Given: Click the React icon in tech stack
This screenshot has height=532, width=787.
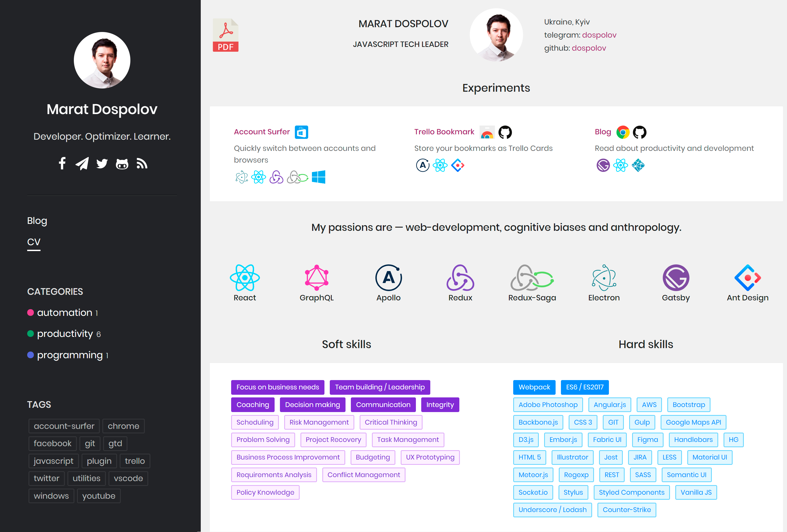Looking at the screenshot, I should pyautogui.click(x=245, y=278).
